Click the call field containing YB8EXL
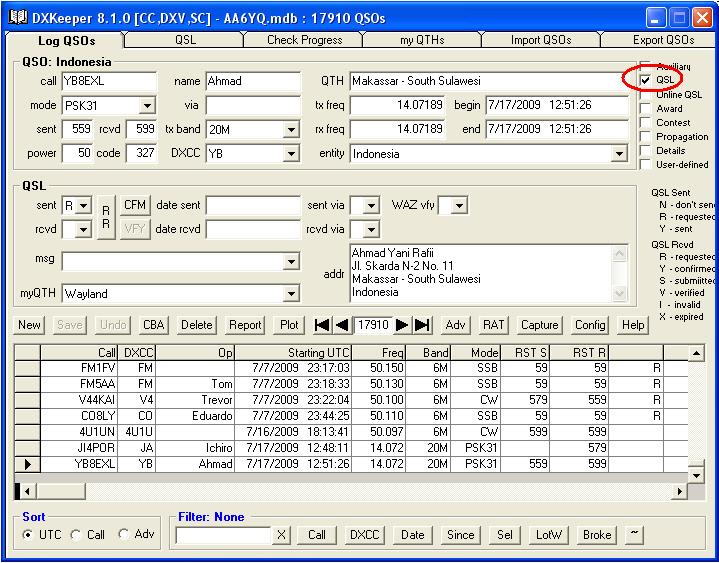This screenshot has height=563, width=719. 109,81
